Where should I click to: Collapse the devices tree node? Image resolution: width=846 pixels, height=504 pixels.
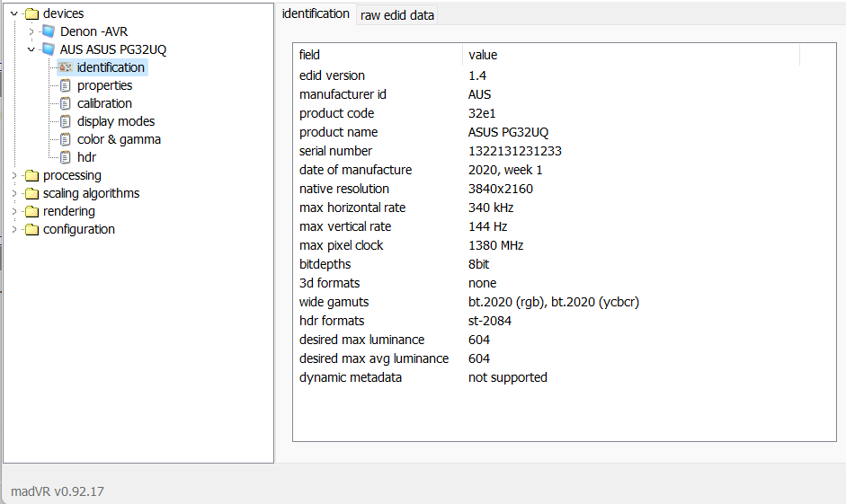[x=14, y=13]
